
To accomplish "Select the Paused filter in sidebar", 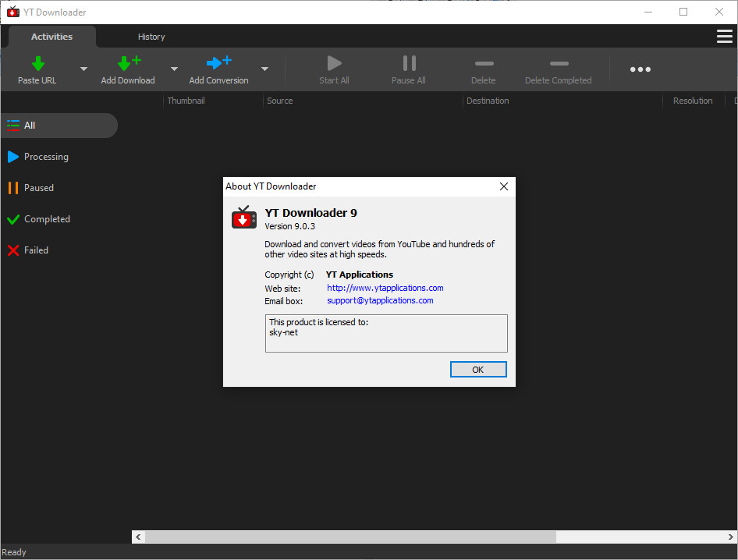I will [30, 188].
